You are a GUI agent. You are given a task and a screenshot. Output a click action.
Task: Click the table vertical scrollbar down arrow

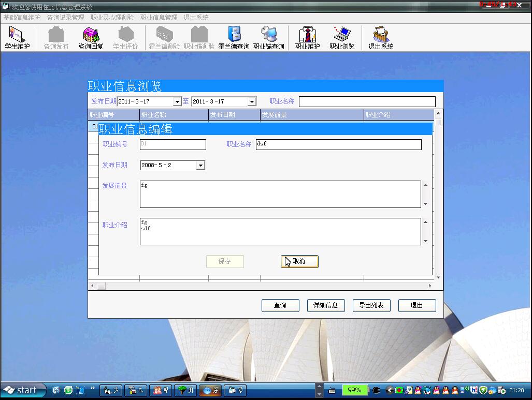tap(438, 277)
